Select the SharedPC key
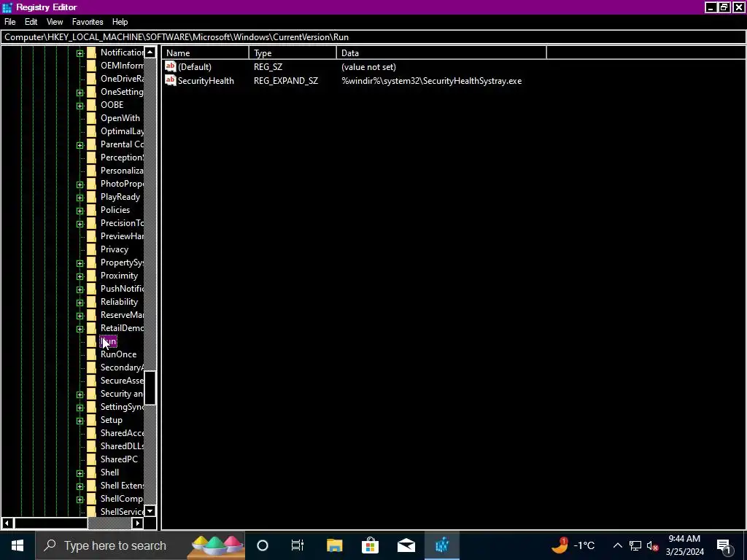Screen dimensions: 747x560 pos(119,459)
